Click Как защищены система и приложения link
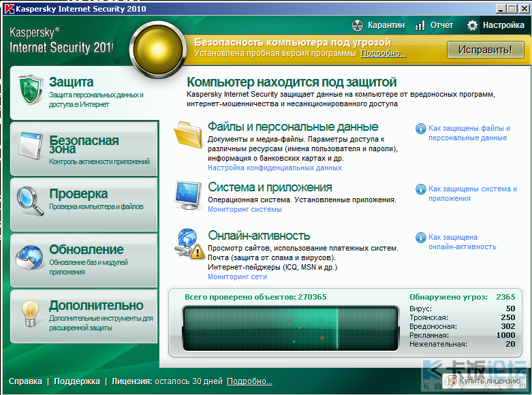Viewport: 532px width, 395px height. pos(473,193)
